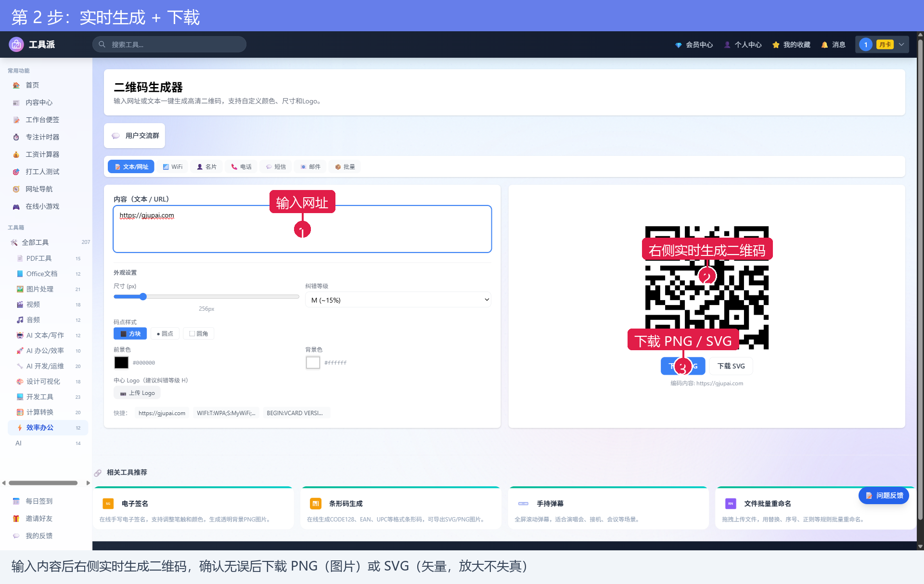The width and height of the screenshot is (924, 584).
Task: Use the https://gjupai.com quick-fill shortcut
Action: (x=162, y=413)
